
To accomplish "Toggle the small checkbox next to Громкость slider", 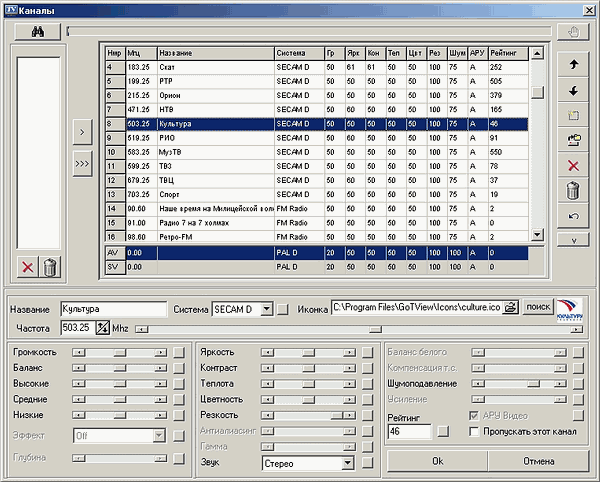I will (178, 353).
